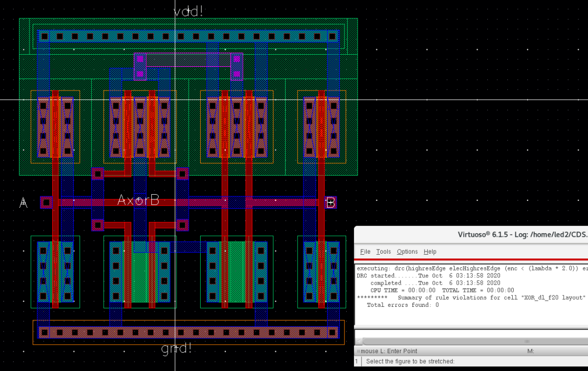Open the Options menu in the log window
The width and height of the screenshot is (588, 371).
[x=407, y=252]
